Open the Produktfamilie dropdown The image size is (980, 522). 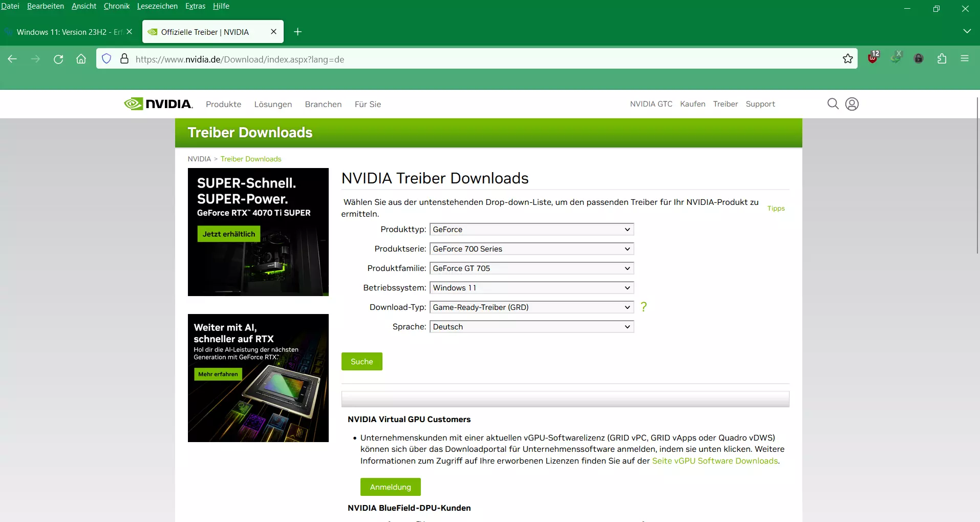click(x=532, y=268)
